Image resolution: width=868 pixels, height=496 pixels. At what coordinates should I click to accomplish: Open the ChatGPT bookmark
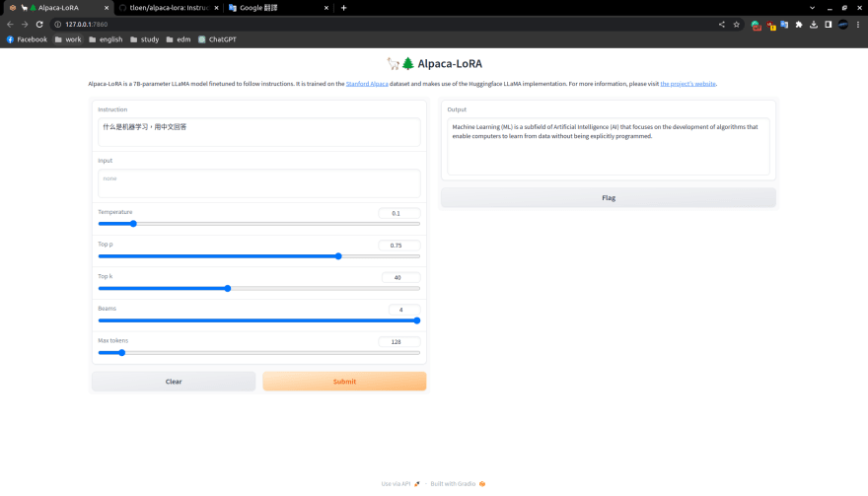coord(217,39)
